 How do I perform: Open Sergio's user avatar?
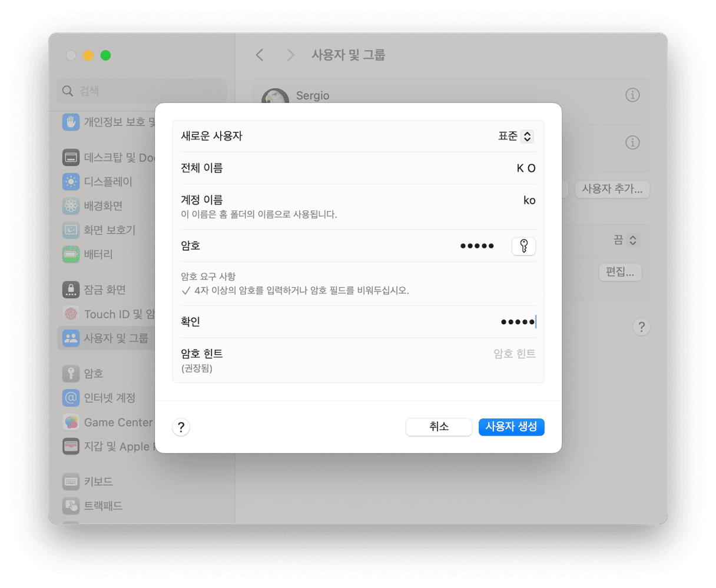[x=275, y=97]
